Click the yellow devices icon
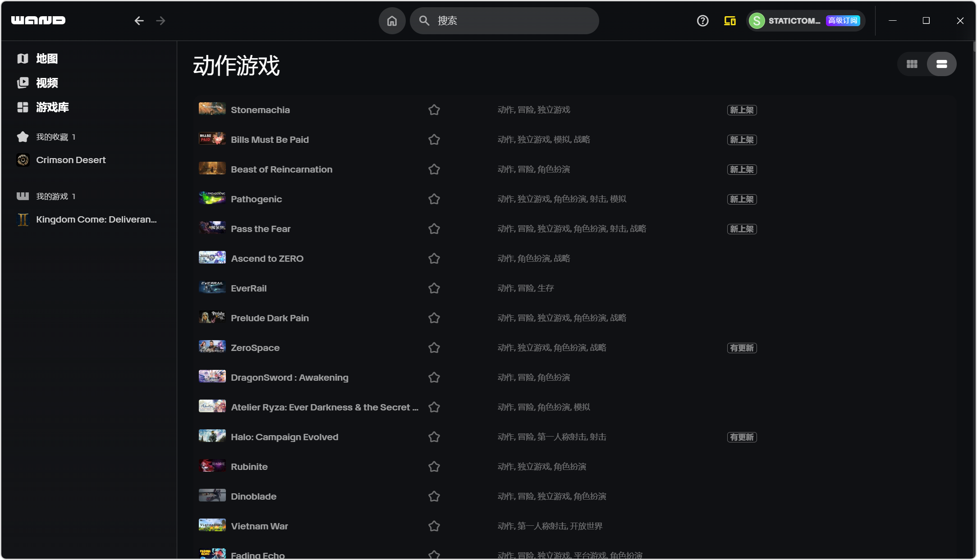Image resolution: width=977 pixels, height=560 pixels. click(730, 21)
